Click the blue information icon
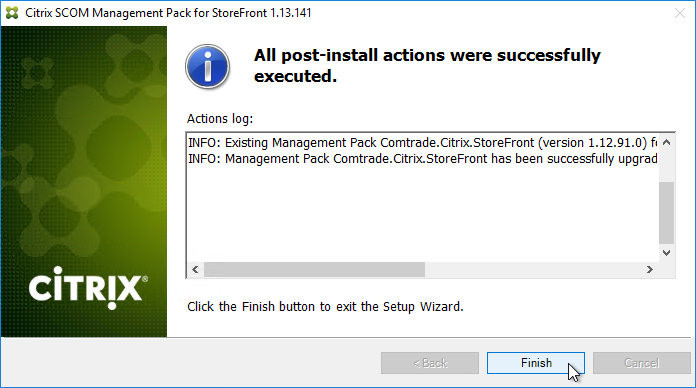 (x=207, y=67)
